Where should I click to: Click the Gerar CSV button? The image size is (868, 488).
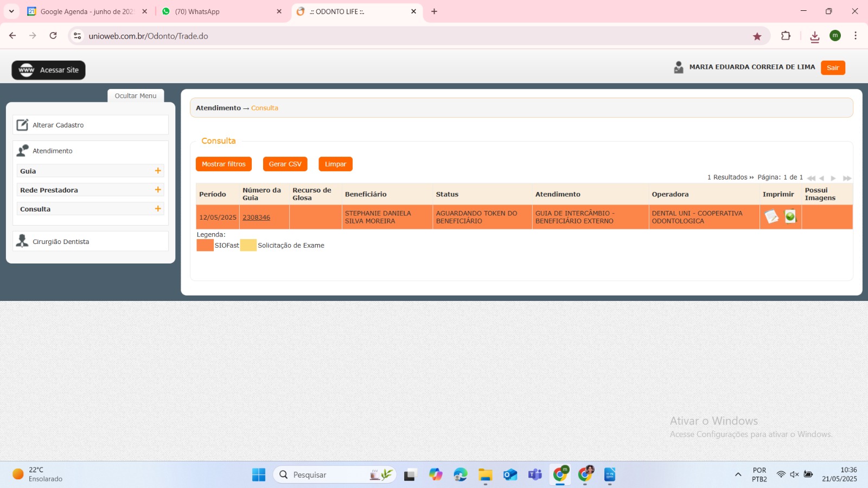click(x=285, y=164)
